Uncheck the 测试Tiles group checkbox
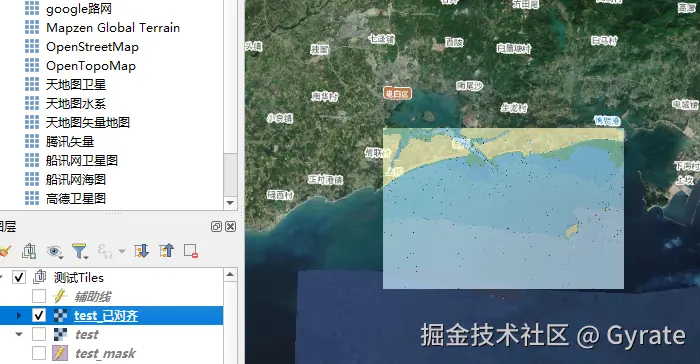Screen dimensions: 700x364 19,277
